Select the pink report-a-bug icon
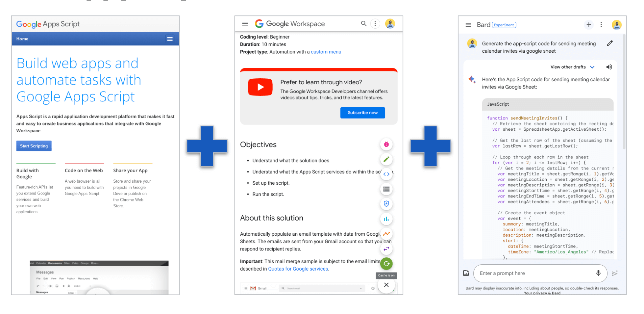Image resolution: width=644 pixels, height=314 pixels. 386,144
